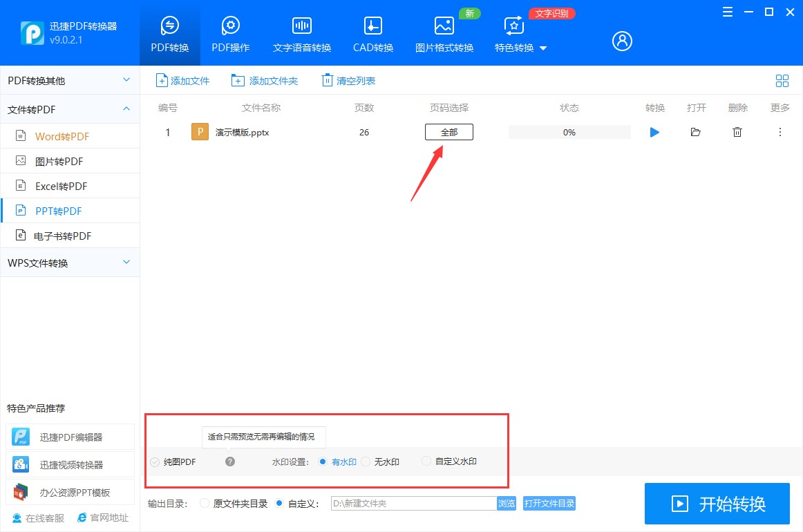803x532 pixels.
Task: Start converting 演示模版.pptx with play icon
Action: [654, 132]
